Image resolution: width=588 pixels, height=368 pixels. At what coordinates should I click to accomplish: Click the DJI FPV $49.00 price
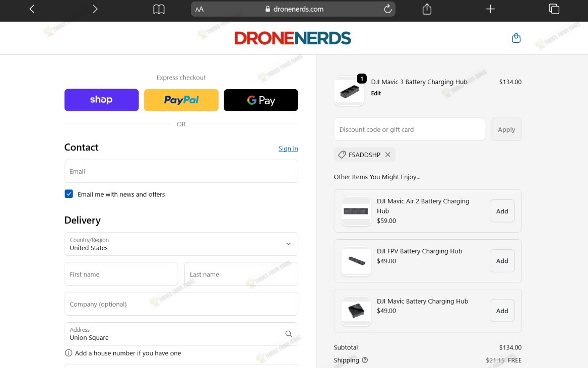point(386,261)
